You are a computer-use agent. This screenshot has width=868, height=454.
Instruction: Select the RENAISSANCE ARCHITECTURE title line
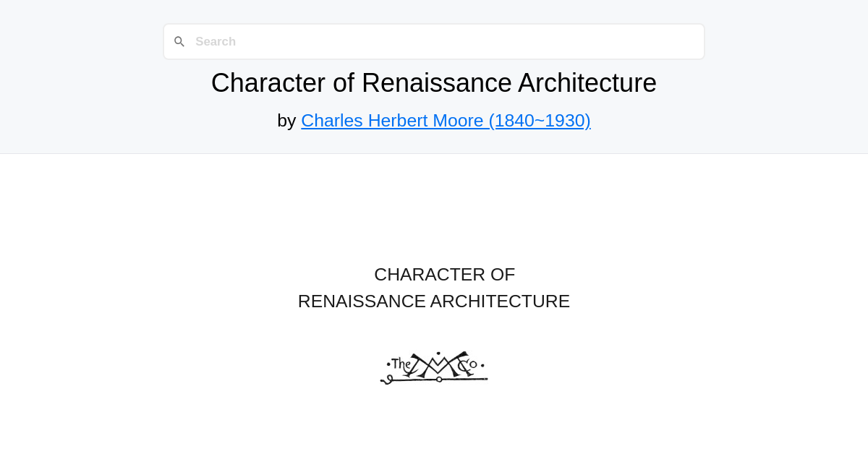pyautogui.click(x=434, y=301)
